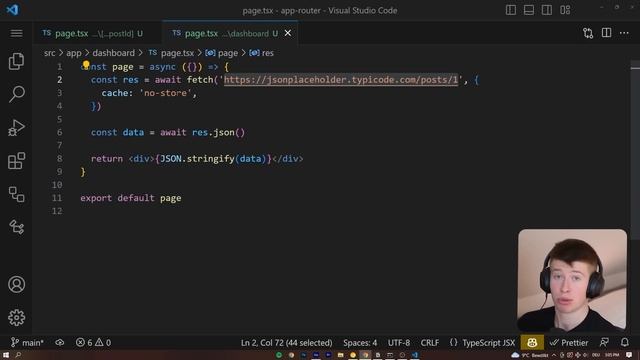Open the Customize Layout icon

565,10
